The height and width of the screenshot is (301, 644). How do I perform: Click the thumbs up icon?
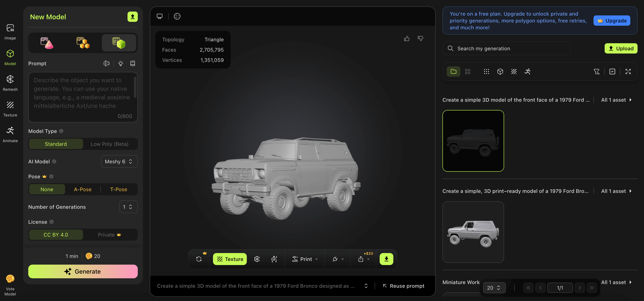coord(407,39)
